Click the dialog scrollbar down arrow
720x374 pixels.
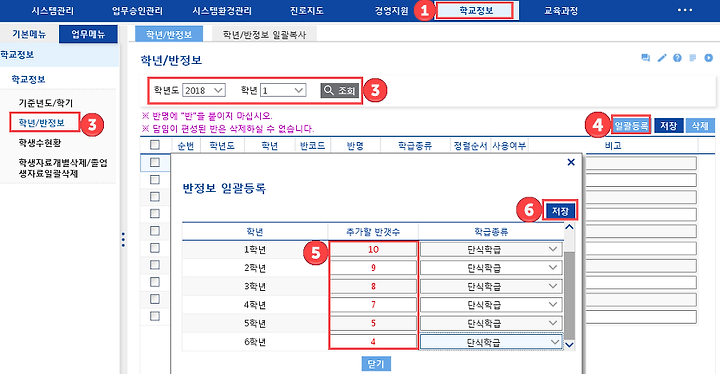click(x=569, y=345)
